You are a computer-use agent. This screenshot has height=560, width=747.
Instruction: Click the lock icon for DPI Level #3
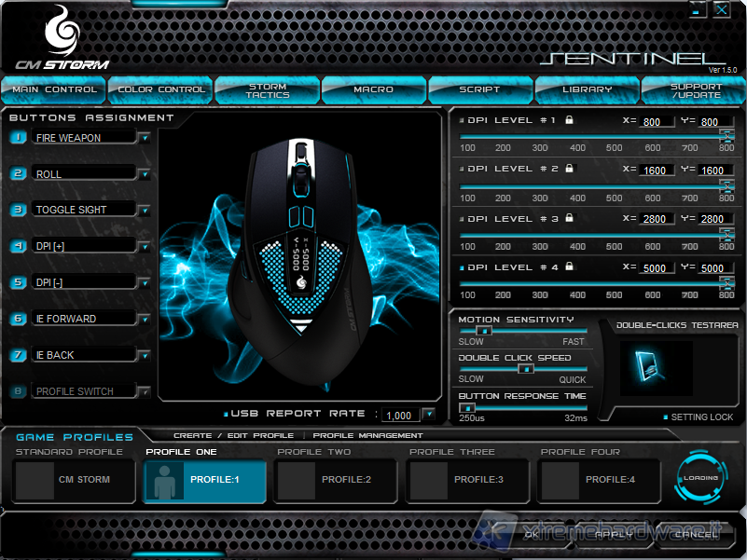tap(569, 218)
